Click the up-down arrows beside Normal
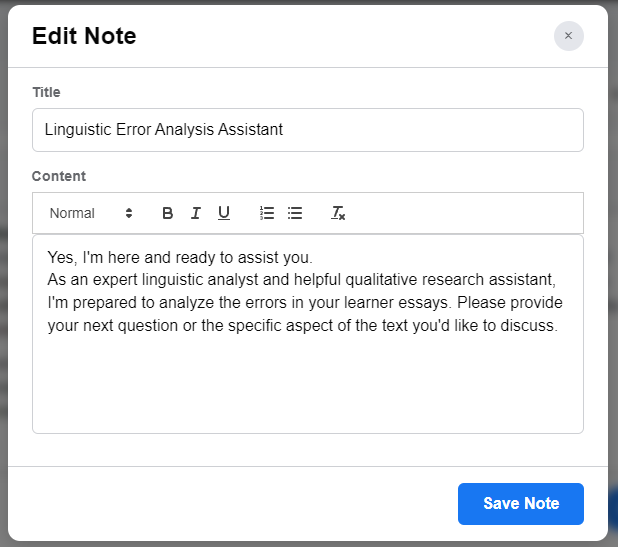618x547 pixels. (x=129, y=213)
